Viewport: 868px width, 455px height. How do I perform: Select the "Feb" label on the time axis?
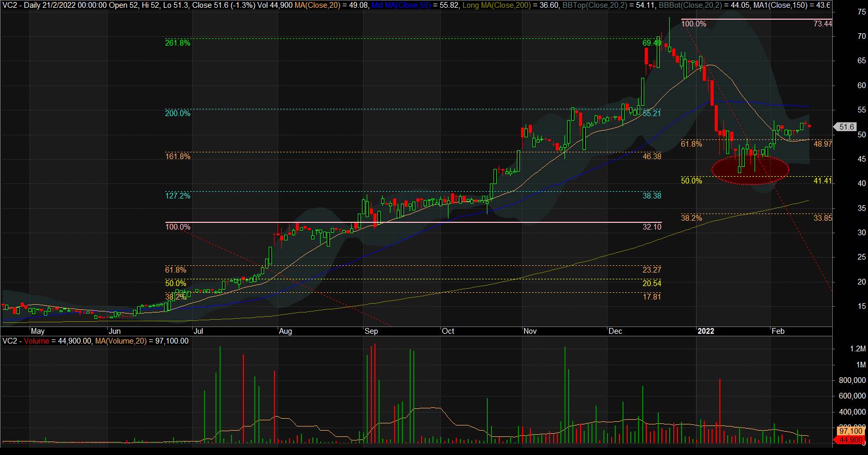click(x=778, y=331)
